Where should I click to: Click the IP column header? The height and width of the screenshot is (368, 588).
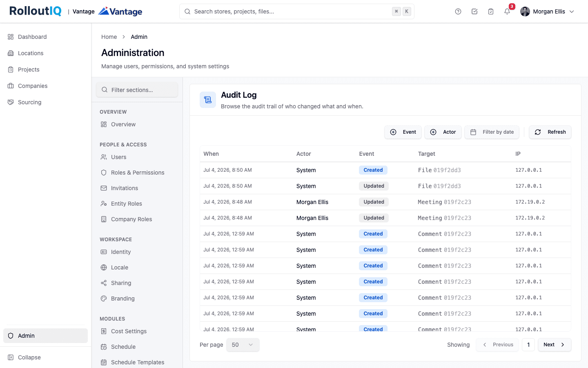pyautogui.click(x=518, y=154)
